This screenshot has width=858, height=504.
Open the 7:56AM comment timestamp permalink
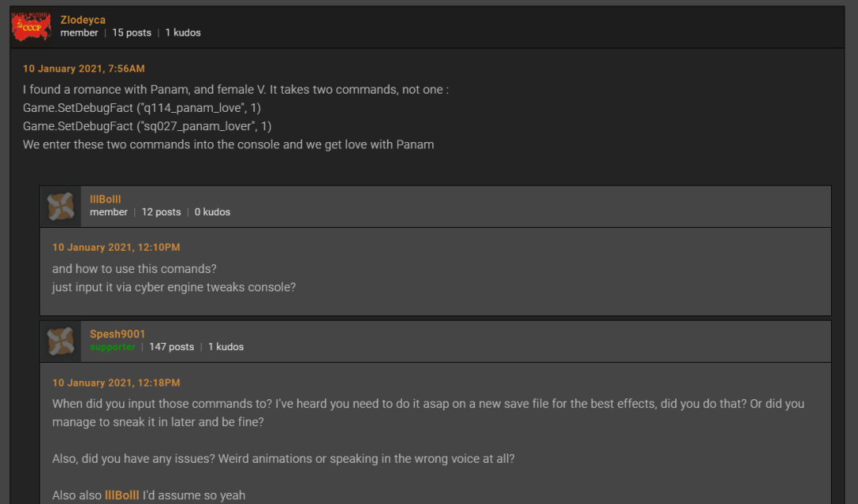pyautogui.click(x=83, y=69)
